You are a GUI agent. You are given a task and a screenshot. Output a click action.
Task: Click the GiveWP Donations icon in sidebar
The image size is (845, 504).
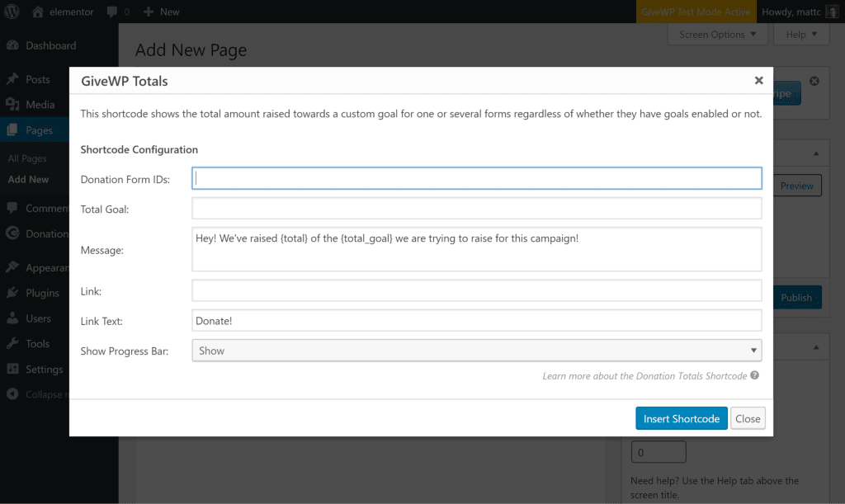[12, 233]
